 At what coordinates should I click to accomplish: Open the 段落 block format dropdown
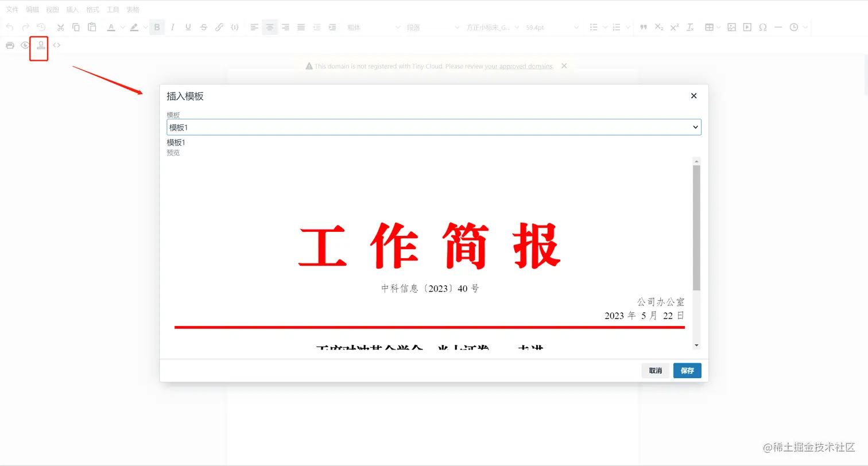click(433, 27)
